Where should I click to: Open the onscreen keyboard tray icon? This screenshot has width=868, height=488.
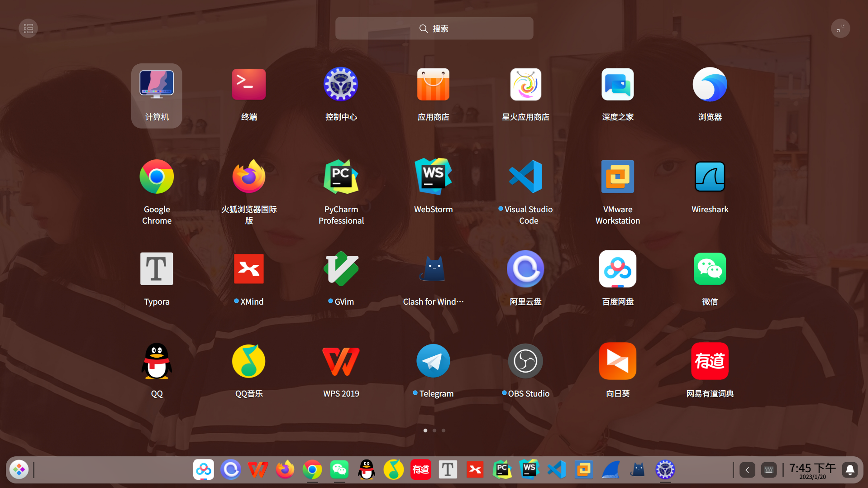(x=769, y=470)
